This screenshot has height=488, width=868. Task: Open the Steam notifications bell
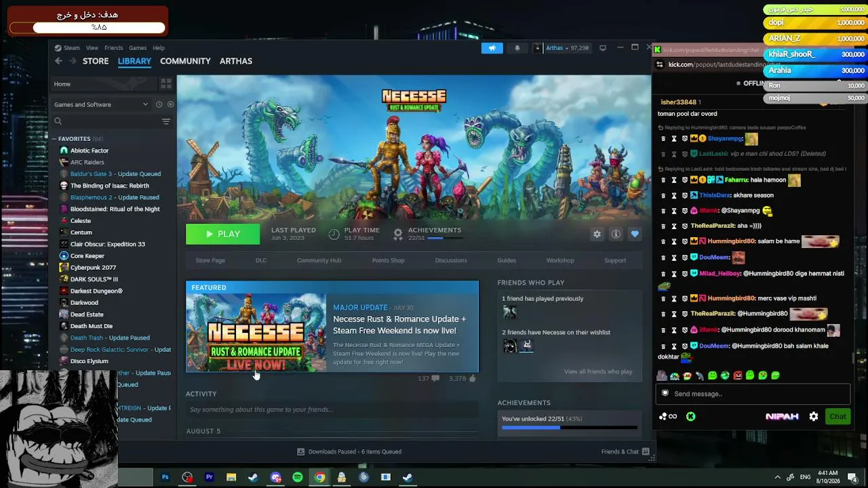[517, 48]
